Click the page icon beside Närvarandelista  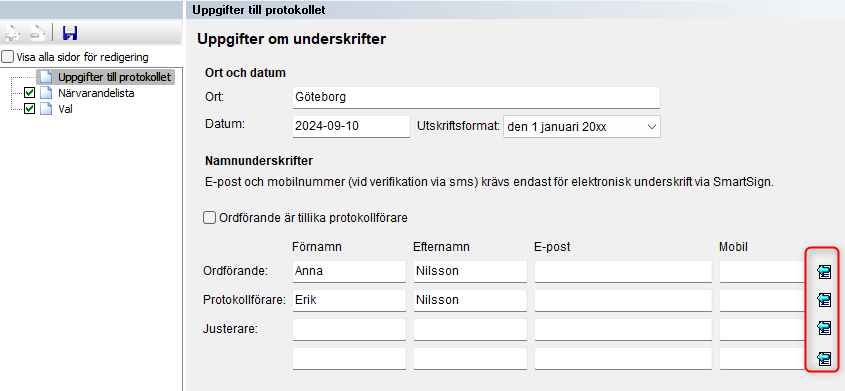(x=46, y=93)
